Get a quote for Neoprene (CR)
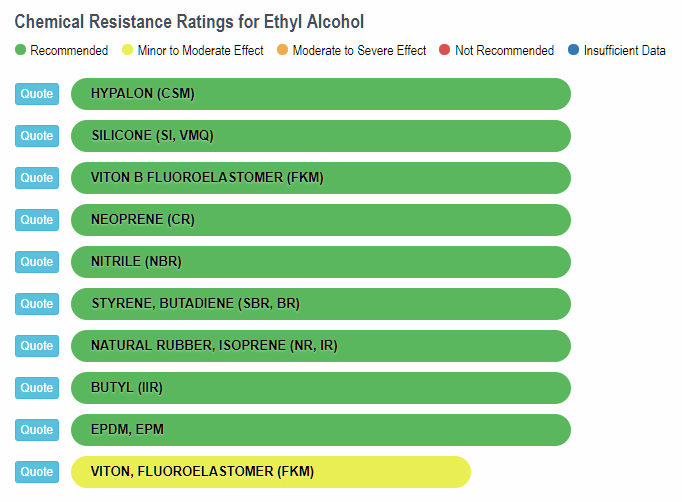The height and width of the screenshot is (502, 682). [x=37, y=220]
